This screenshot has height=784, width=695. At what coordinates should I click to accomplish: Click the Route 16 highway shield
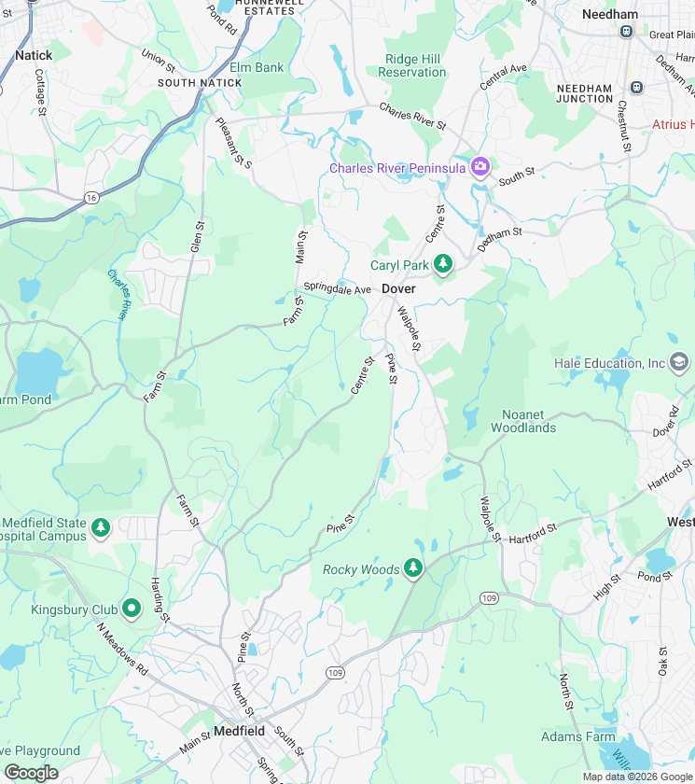[x=90, y=198]
